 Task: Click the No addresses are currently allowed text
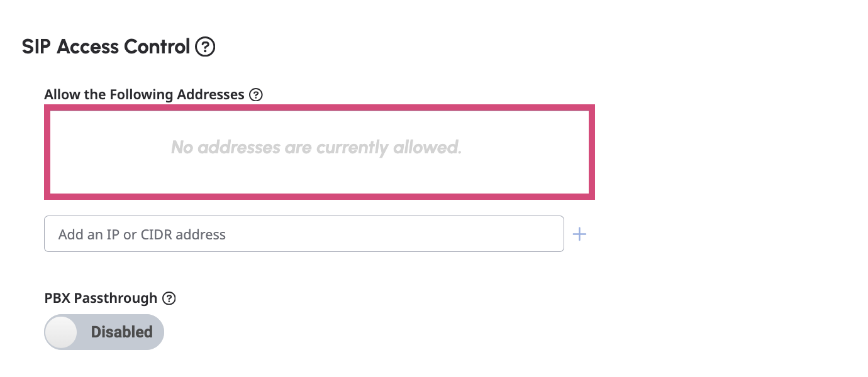(x=316, y=148)
